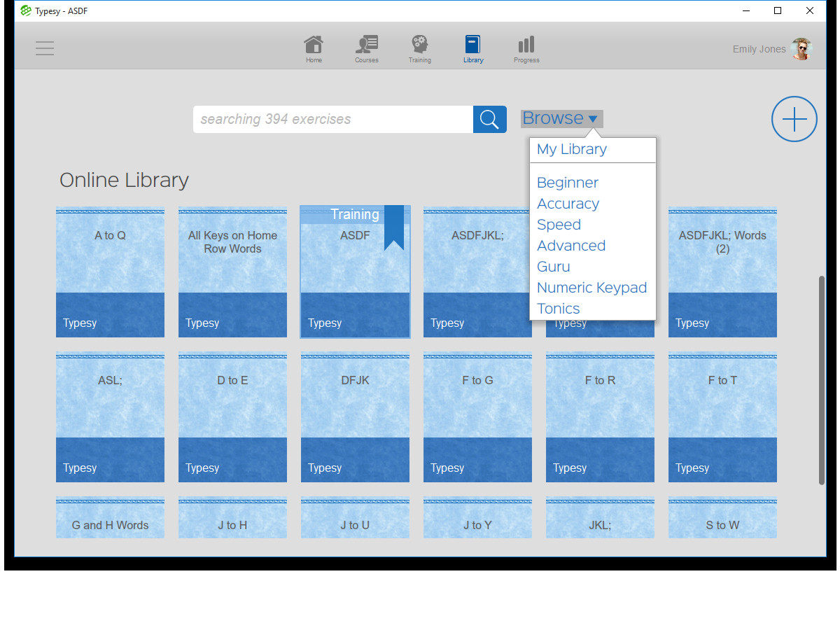Open the JKL; exercise card

(600, 518)
